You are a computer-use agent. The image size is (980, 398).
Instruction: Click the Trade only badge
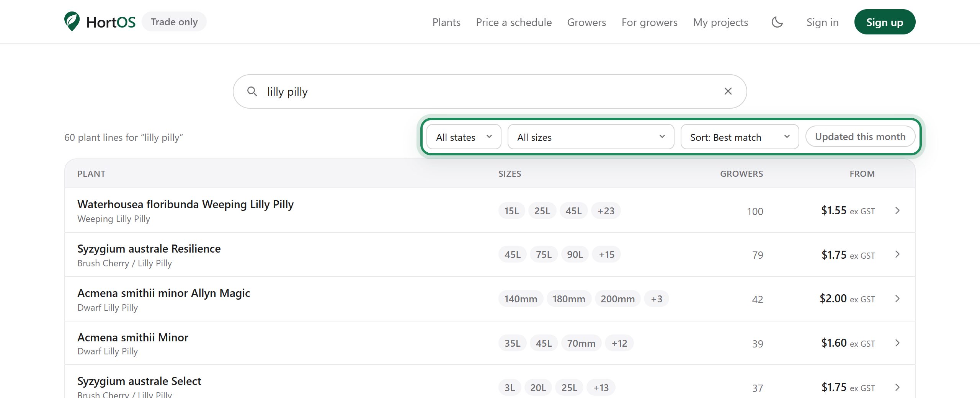tap(174, 22)
